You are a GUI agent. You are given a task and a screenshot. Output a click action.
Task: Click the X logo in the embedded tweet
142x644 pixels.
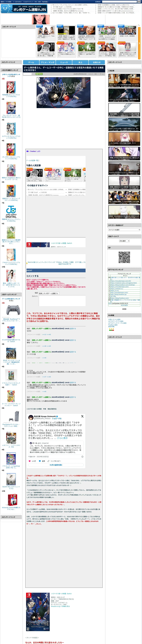(x=82, y=416)
